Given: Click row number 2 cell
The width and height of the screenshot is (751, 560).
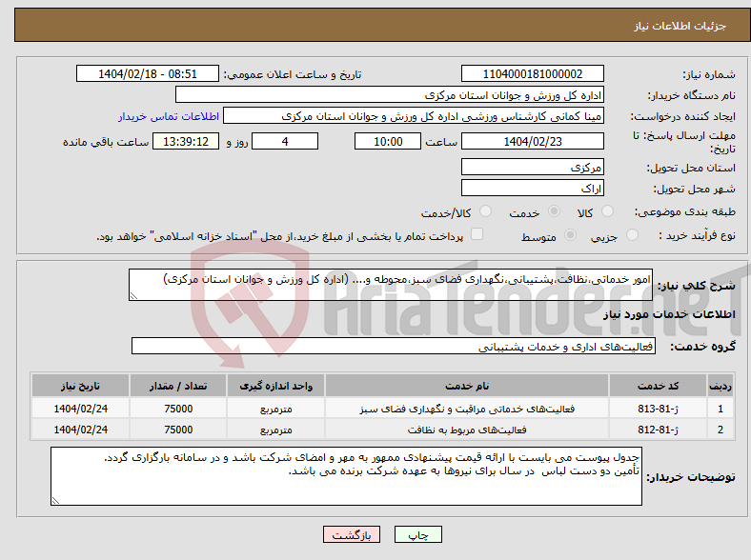Looking at the screenshot, I should click(x=721, y=430).
